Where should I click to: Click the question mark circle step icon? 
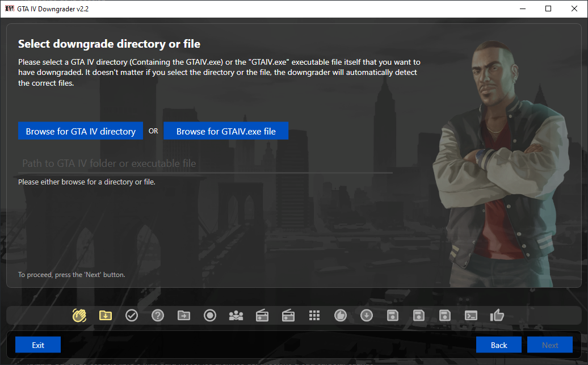158,316
